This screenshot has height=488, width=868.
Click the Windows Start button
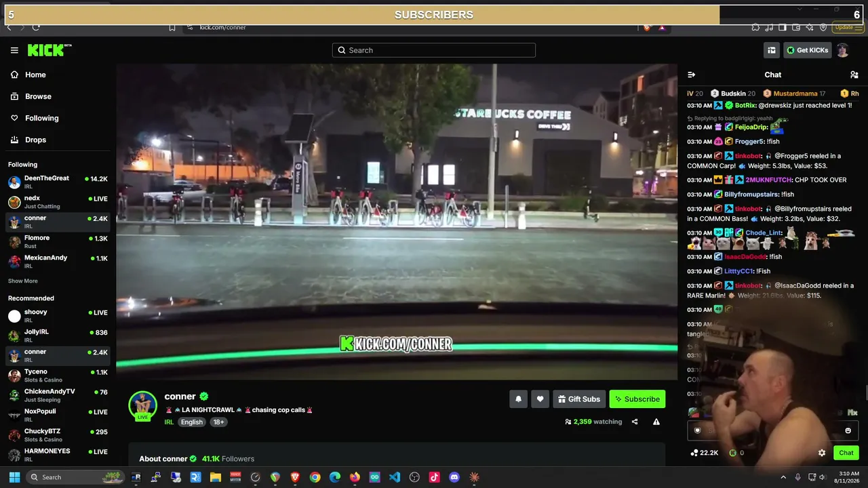pos(14,477)
